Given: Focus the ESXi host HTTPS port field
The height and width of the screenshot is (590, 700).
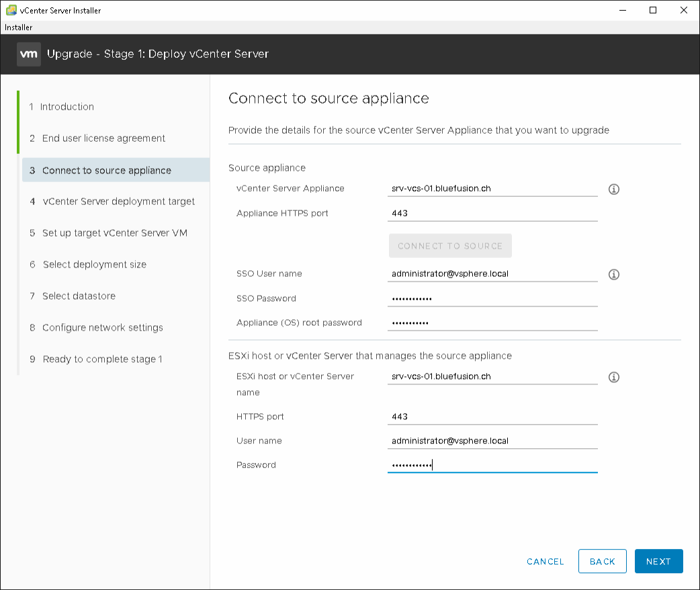Looking at the screenshot, I should pyautogui.click(x=492, y=417).
